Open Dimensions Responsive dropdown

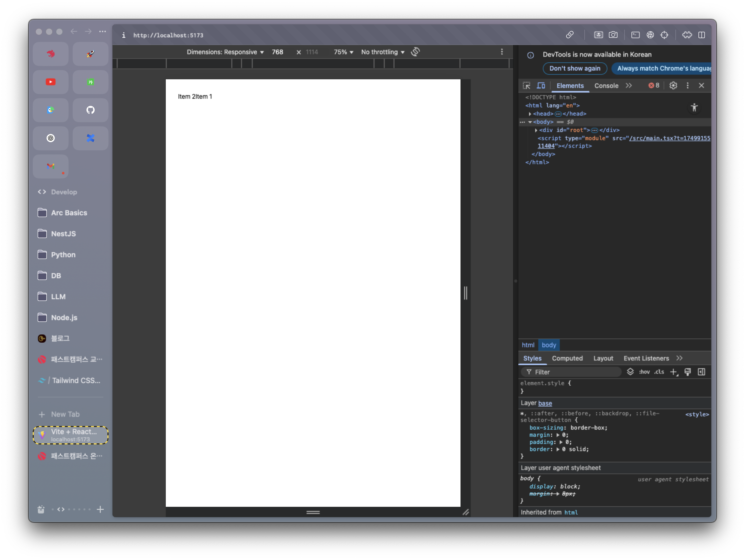(x=225, y=52)
